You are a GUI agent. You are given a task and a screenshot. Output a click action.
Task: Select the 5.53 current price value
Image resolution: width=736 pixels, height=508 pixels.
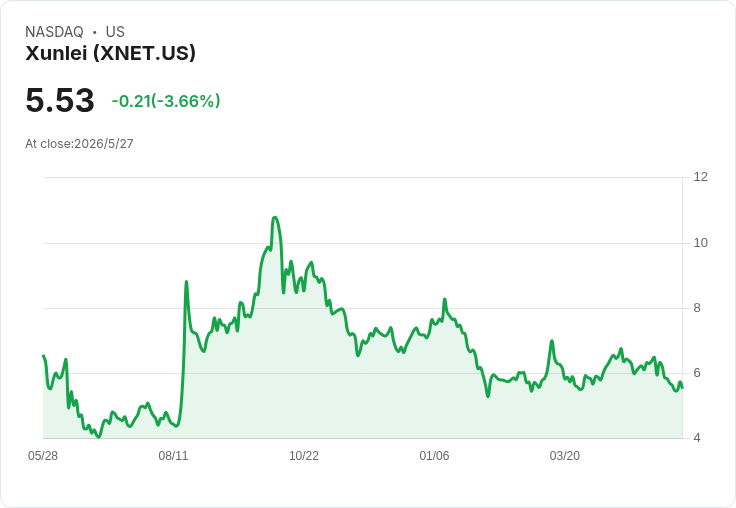point(60,100)
